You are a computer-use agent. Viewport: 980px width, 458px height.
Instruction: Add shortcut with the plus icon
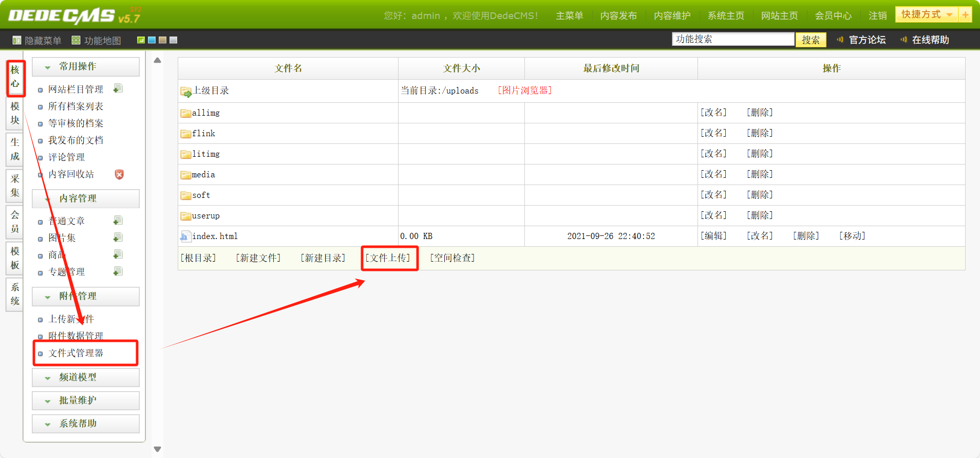[x=965, y=15]
